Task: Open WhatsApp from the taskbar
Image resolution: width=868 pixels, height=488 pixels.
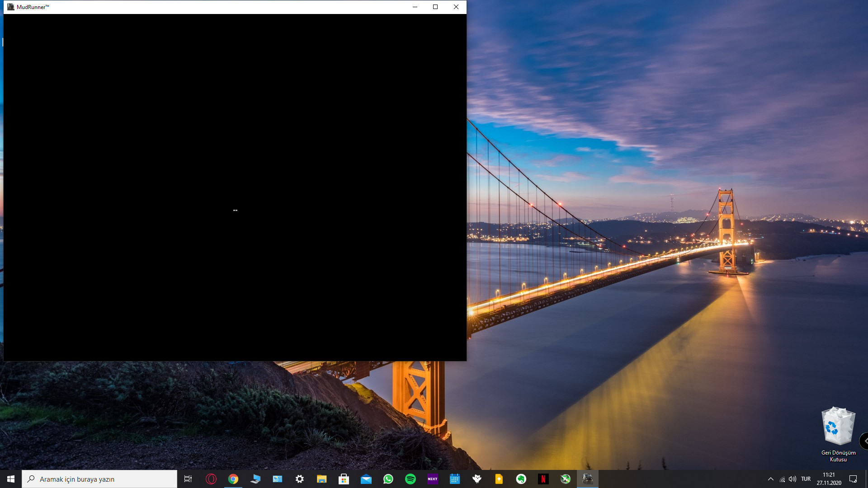Action: click(x=388, y=479)
